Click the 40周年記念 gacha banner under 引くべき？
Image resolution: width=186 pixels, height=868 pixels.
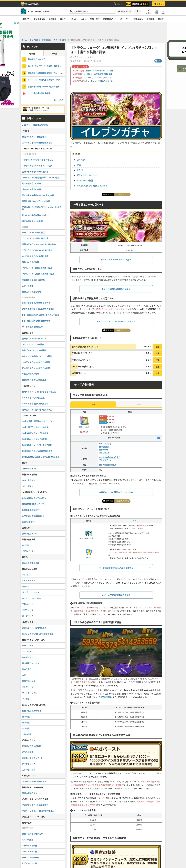tap(116, 226)
